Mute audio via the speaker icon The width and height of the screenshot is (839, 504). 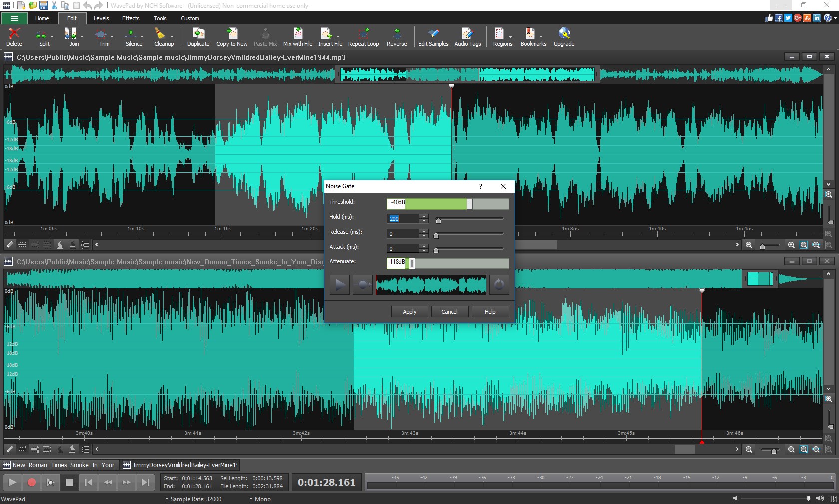point(821,499)
